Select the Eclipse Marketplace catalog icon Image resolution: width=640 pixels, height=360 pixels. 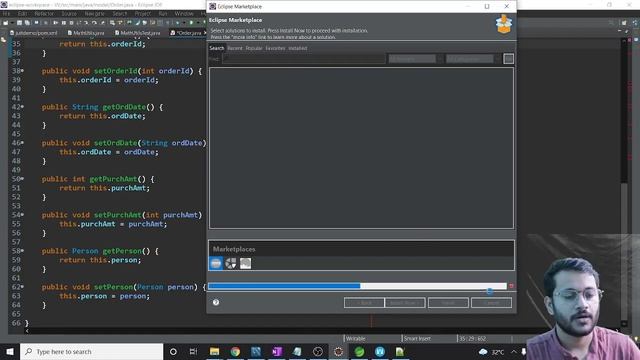pos(216,263)
